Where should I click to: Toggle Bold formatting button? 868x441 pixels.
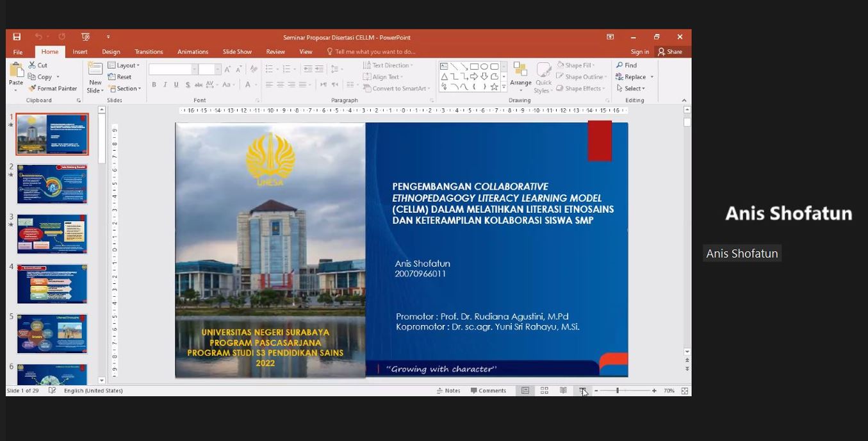pos(154,85)
